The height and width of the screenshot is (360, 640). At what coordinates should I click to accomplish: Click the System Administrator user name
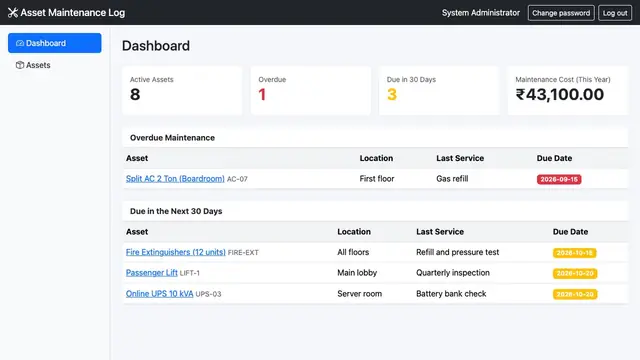coord(481,13)
